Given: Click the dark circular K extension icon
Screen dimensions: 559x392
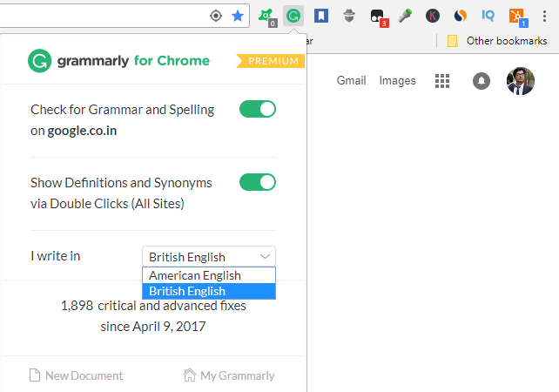Looking at the screenshot, I should [x=433, y=16].
